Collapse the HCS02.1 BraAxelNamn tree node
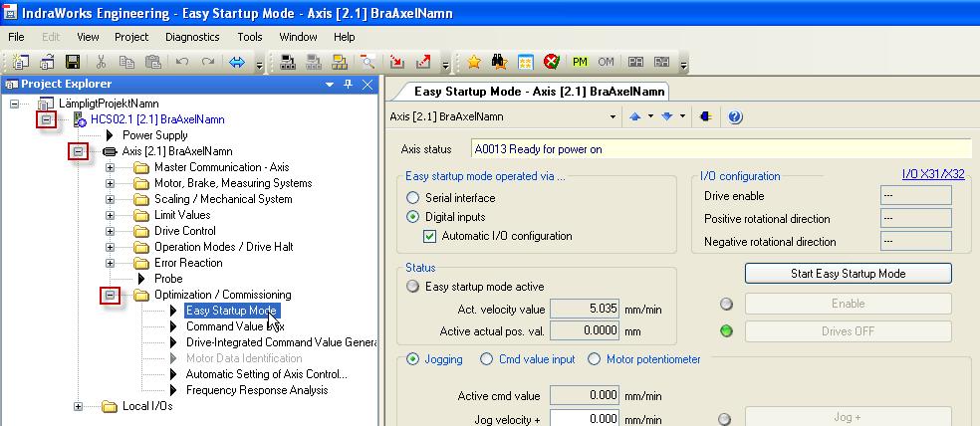 (46, 119)
